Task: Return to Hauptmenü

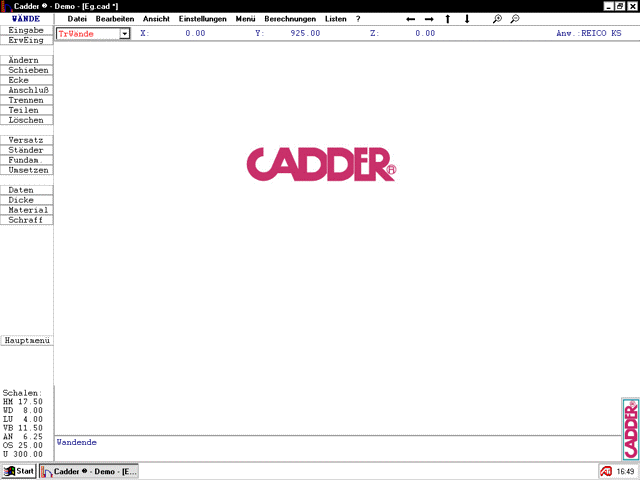Action: (27, 340)
